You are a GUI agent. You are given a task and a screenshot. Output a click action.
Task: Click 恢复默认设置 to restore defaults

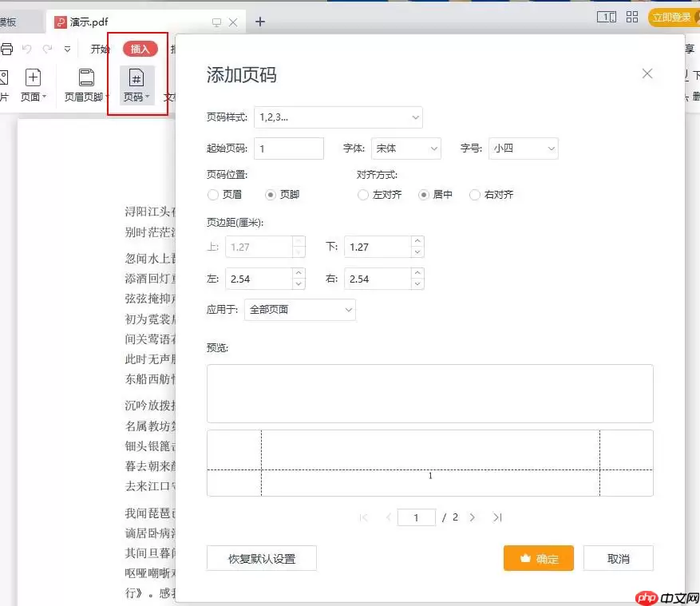coord(261,558)
